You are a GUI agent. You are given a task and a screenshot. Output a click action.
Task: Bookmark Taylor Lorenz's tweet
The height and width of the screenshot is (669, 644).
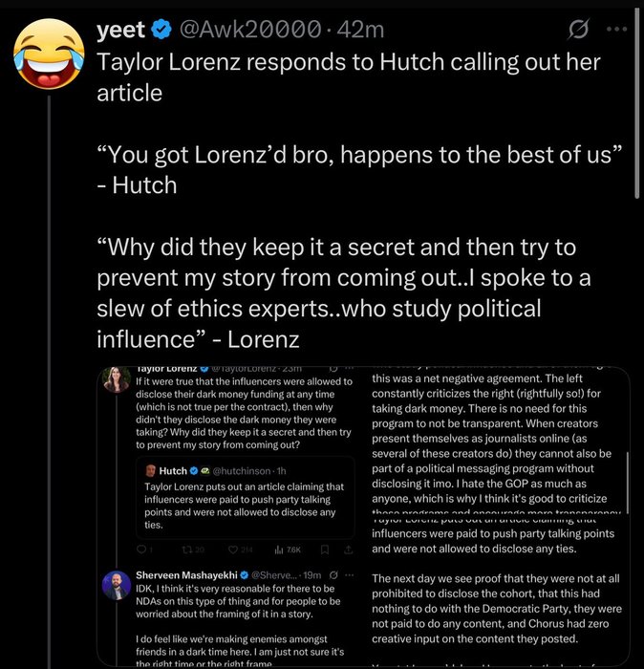point(323,550)
